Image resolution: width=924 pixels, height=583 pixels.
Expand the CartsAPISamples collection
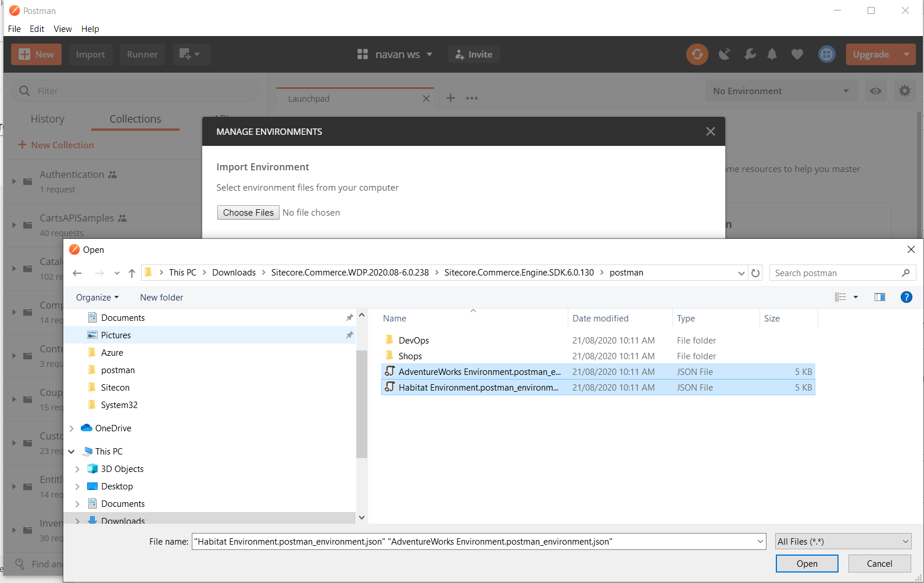tap(14, 225)
